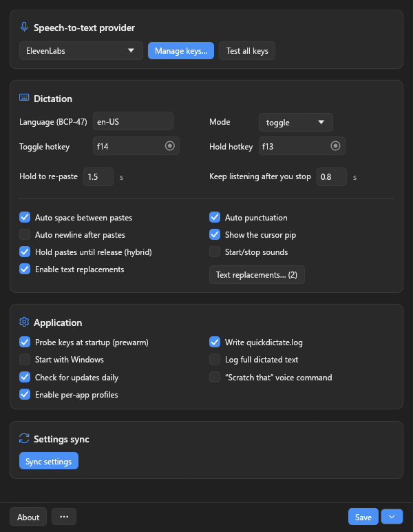Click Test all keys button
The height and width of the screenshot is (532, 413).
tap(247, 51)
